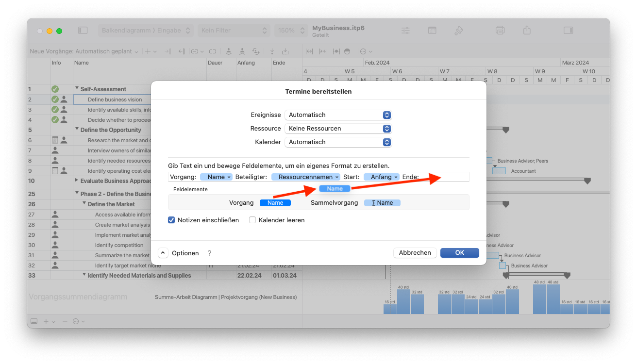637x364 pixels.
Task: Select the Identify competition row
Action: 119,245
